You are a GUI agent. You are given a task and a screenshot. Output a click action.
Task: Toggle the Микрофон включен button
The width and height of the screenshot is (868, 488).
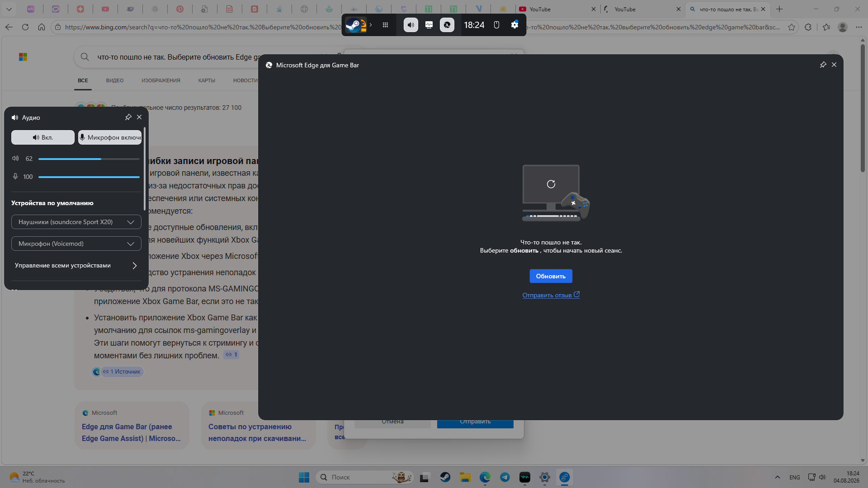coord(110,137)
